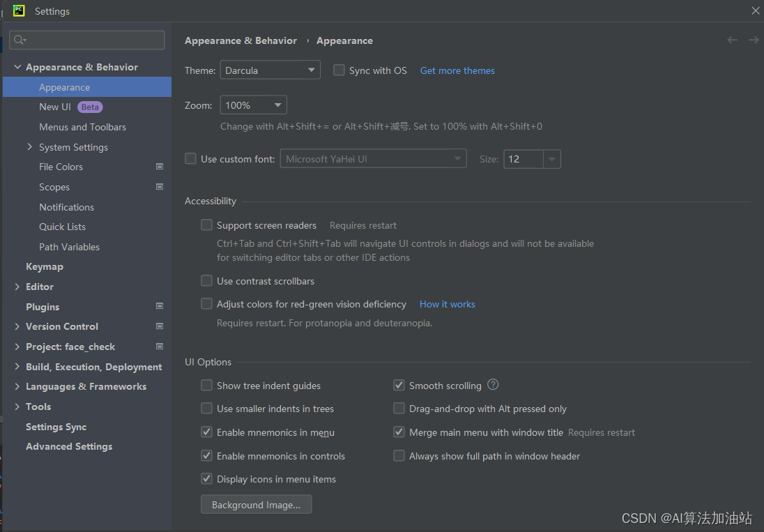This screenshot has width=764, height=532.
Task: Uncheck Smooth scrolling option
Action: coord(399,386)
